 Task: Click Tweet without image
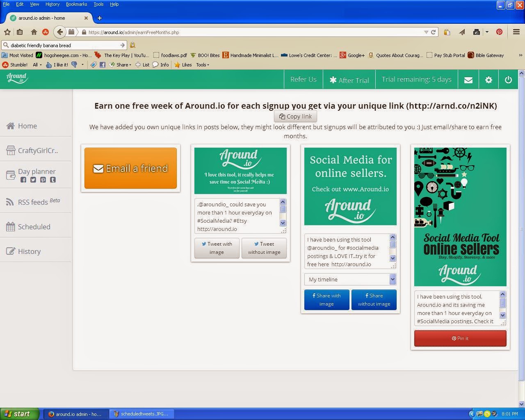264,248
